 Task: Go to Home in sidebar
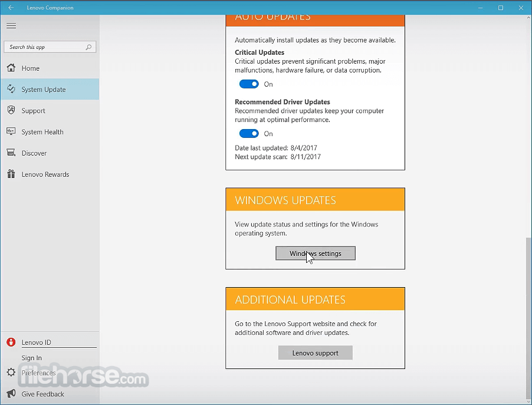point(50,68)
